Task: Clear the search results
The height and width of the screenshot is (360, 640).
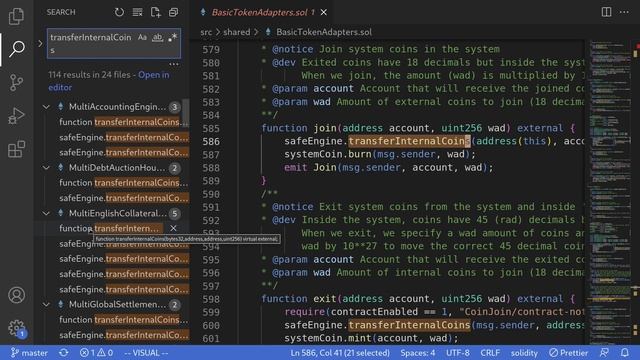Action: 138,12
